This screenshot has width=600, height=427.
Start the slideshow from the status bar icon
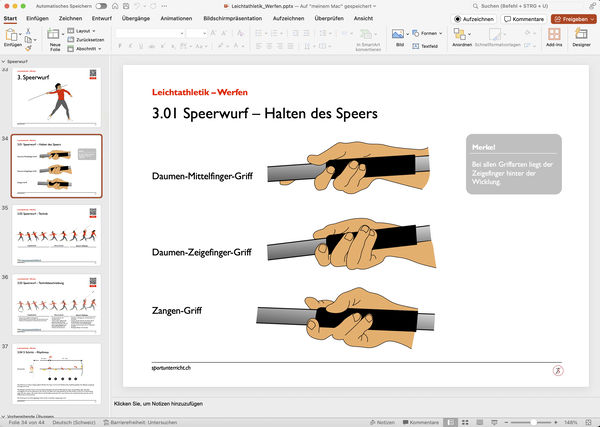point(494,422)
